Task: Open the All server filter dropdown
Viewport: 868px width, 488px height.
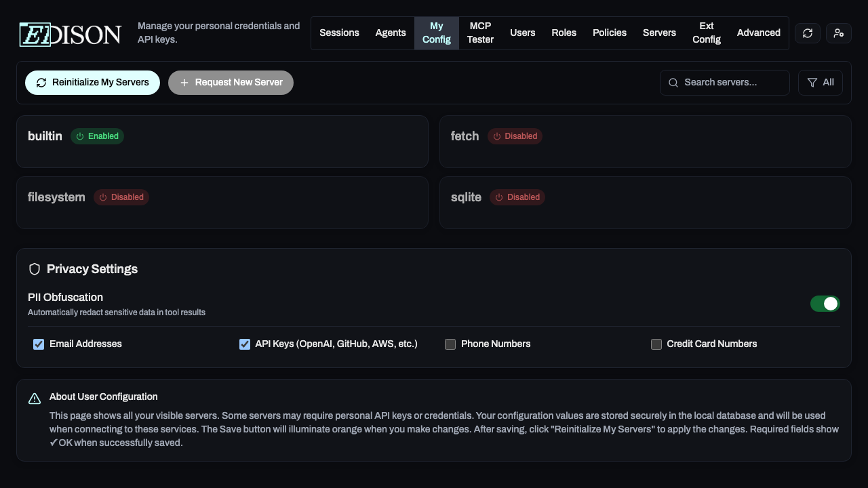Action: coord(821,82)
